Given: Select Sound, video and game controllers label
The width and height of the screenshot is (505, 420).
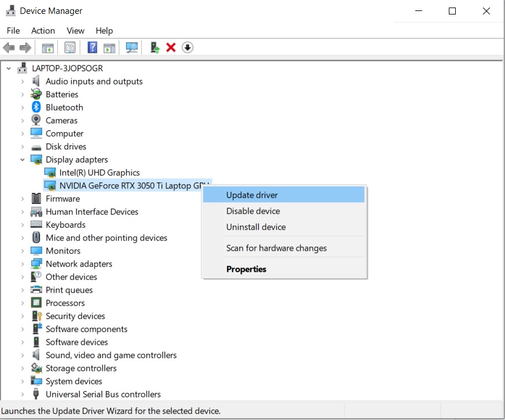Looking at the screenshot, I should pos(111,355).
